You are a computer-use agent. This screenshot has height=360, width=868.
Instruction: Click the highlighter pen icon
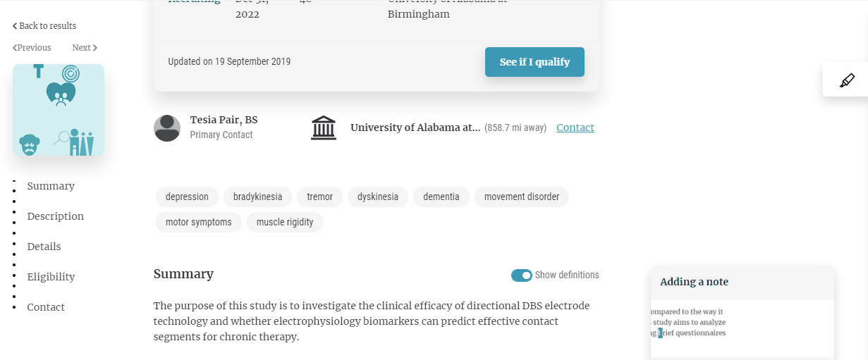click(x=847, y=80)
